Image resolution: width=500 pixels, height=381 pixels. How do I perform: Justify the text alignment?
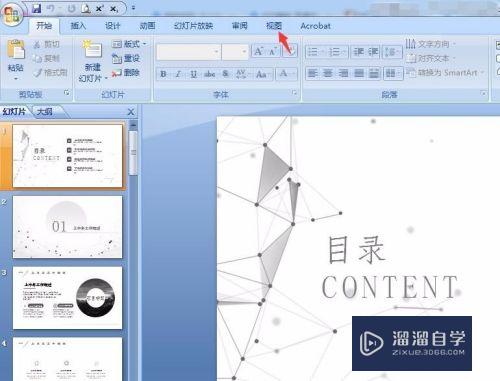point(359,73)
